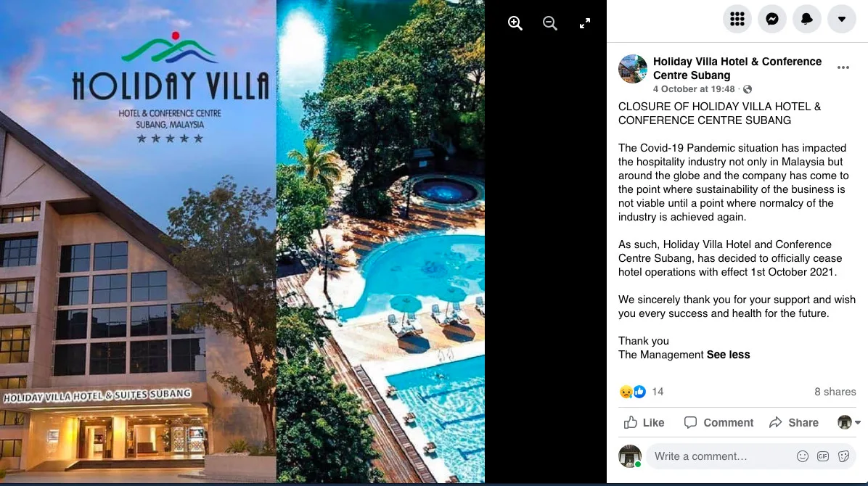
Task: Open the notifications bell
Action: click(x=806, y=19)
